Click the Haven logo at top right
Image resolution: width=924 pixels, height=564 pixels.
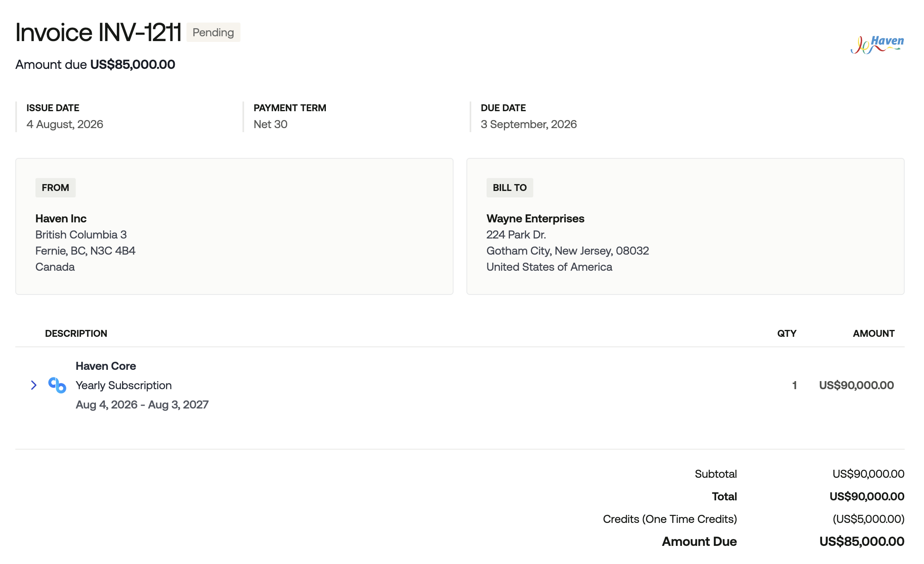[877, 45]
